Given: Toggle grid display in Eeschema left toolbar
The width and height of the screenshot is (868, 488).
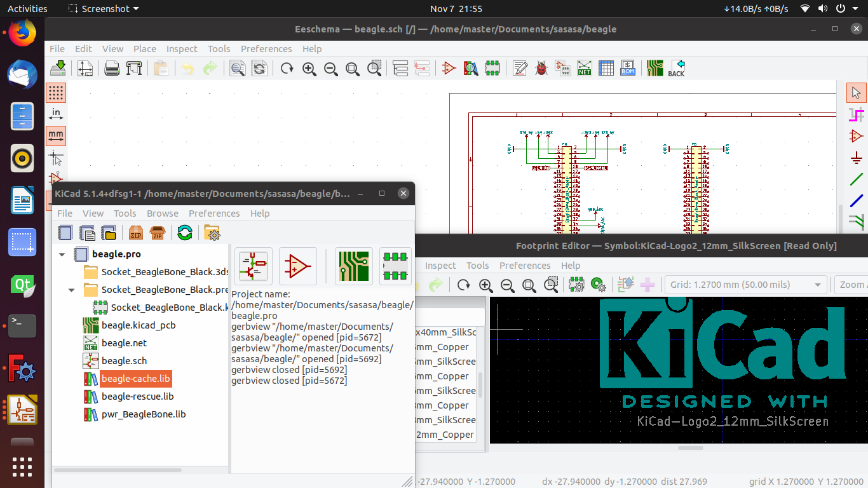Looking at the screenshot, I should [x=56, y=92].
